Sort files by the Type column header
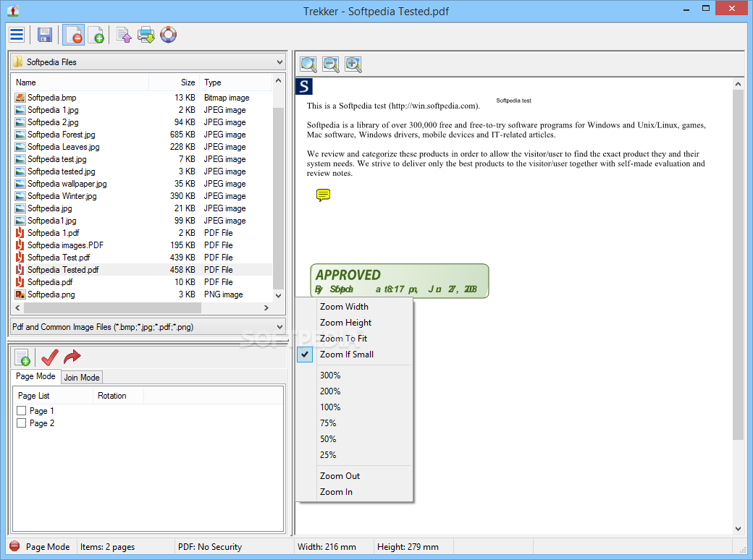 (x=236, y=82)
